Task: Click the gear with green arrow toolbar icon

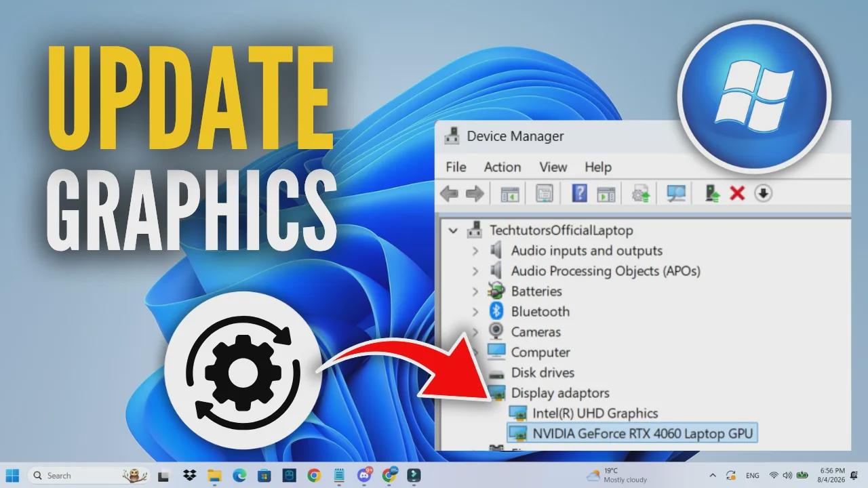Action: click(641, 194)
